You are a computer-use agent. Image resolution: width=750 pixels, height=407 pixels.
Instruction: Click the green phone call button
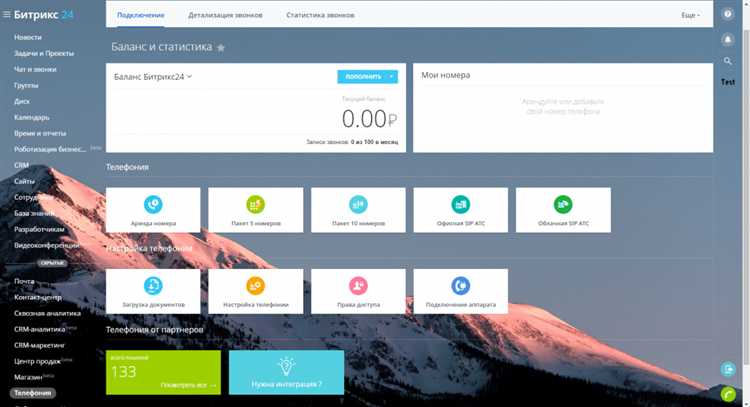tap(728, 394)
